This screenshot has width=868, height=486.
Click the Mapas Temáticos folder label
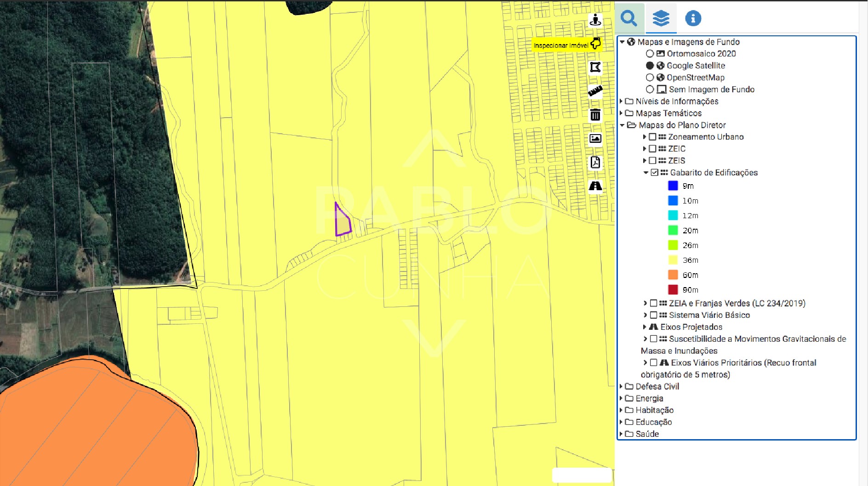point(668,113)
